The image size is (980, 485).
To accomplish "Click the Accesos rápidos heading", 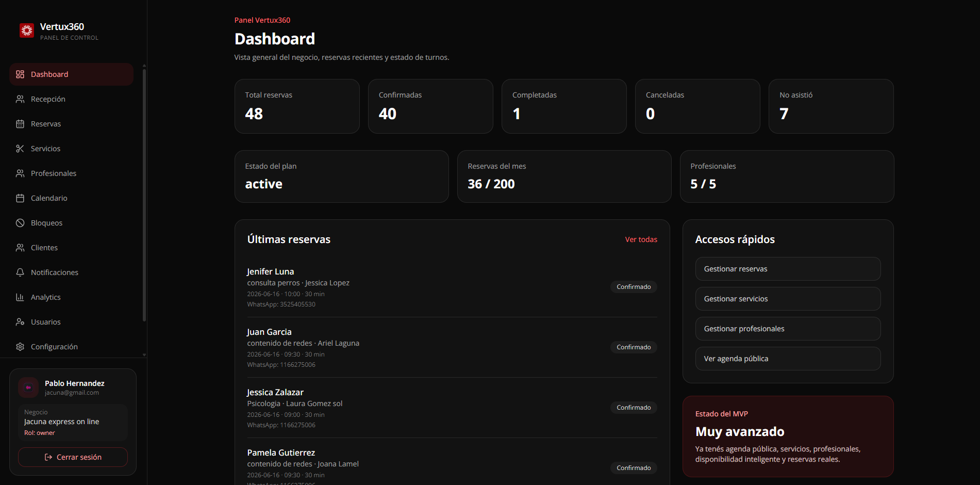I will [735, 239].
